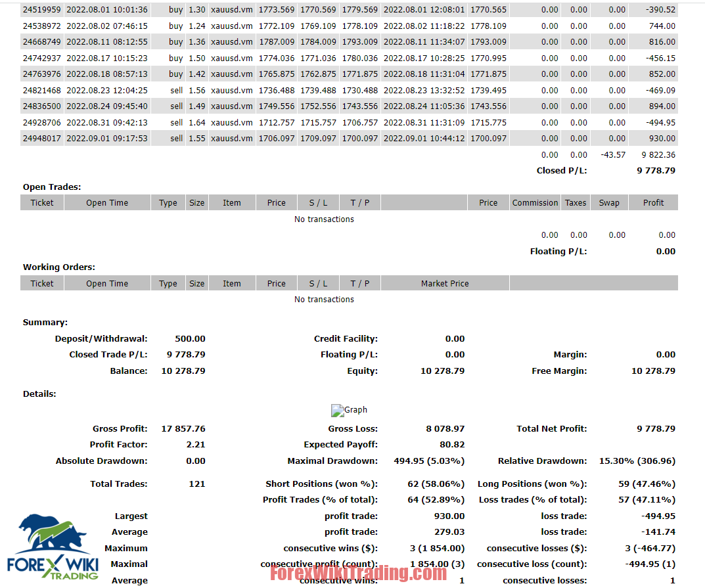Image resolution: width=705 pixels, height=588 pixels.
Task: Select ticket number 24948017
Action: (42, 139)
